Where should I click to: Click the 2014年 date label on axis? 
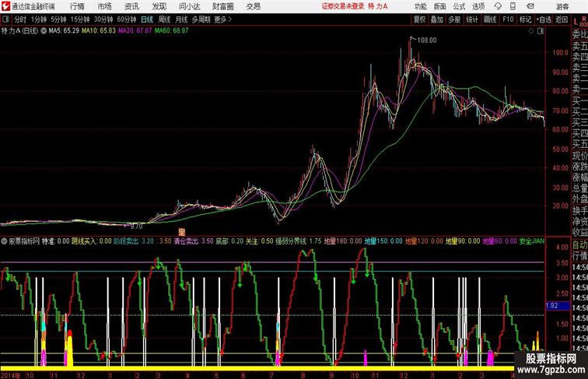click(11, 375)
